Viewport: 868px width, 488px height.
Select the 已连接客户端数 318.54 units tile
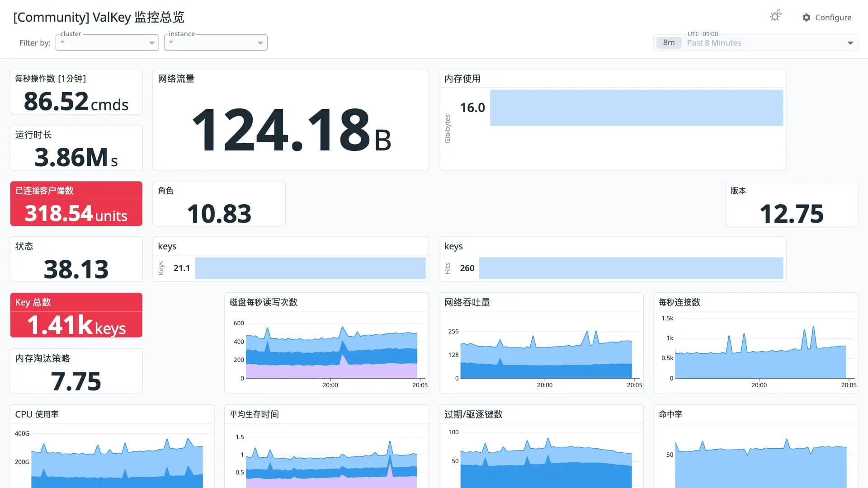coord(76,204)
